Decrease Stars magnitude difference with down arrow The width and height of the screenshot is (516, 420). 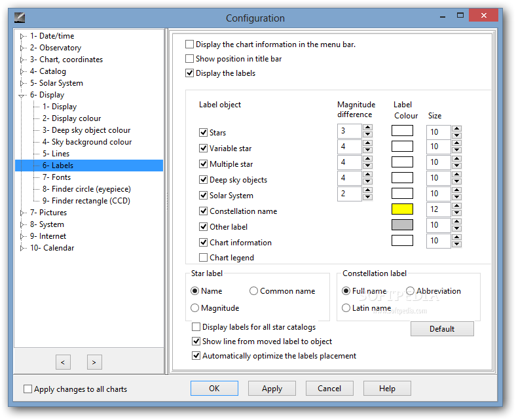coord(367,134)
